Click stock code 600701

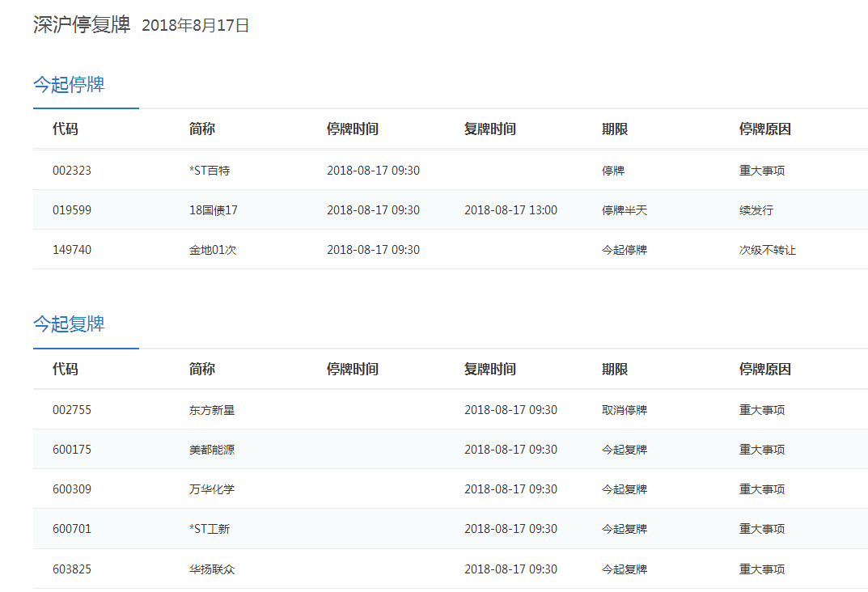coord(72,529)
